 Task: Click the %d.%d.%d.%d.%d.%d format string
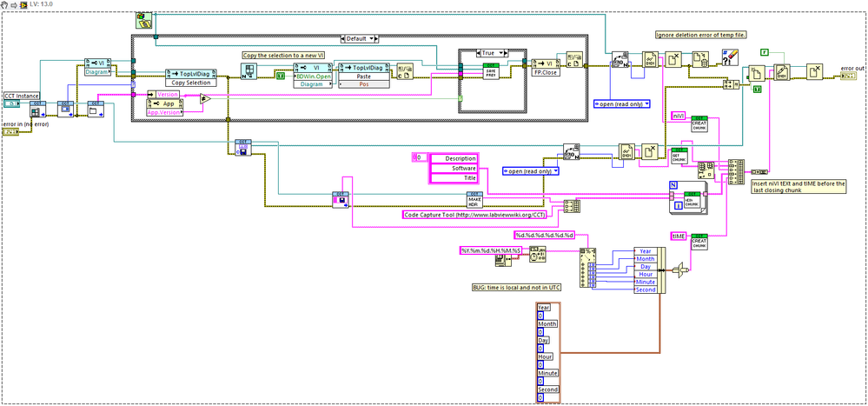click(x=545, y=236)
